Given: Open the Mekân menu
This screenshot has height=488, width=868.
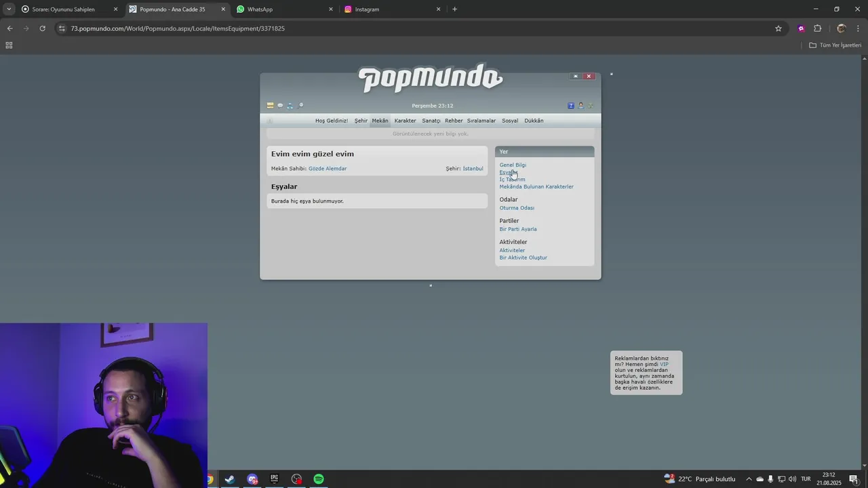Looking at the screenshot, I should pyautogui.click(x=380, y=121).
